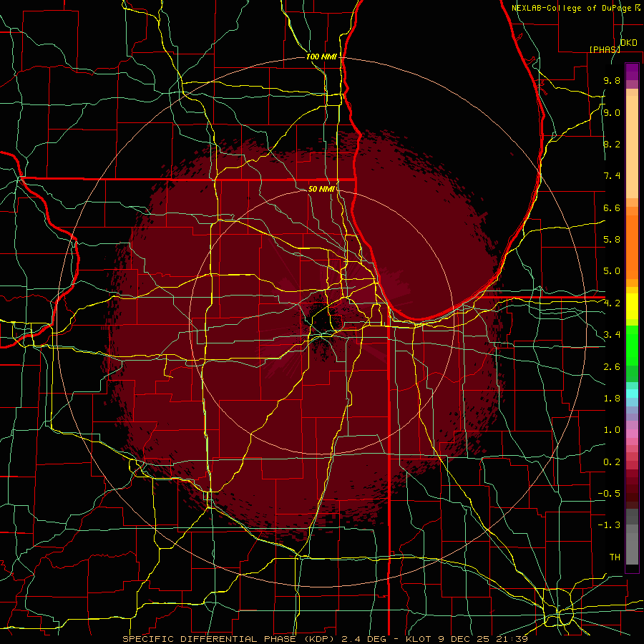
Task: Click the 6.6 value on the scale
Action: coord(612,208)
